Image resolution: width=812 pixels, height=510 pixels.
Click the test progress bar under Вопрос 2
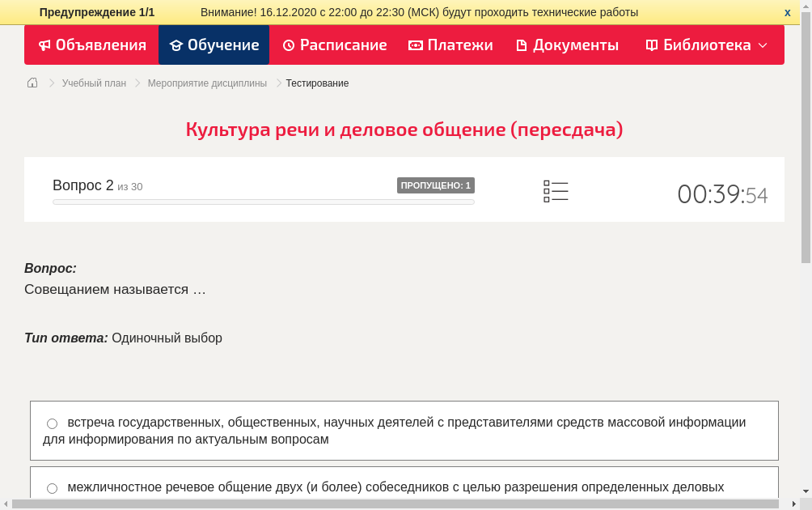pyautogui.click(x=263, y=202)
